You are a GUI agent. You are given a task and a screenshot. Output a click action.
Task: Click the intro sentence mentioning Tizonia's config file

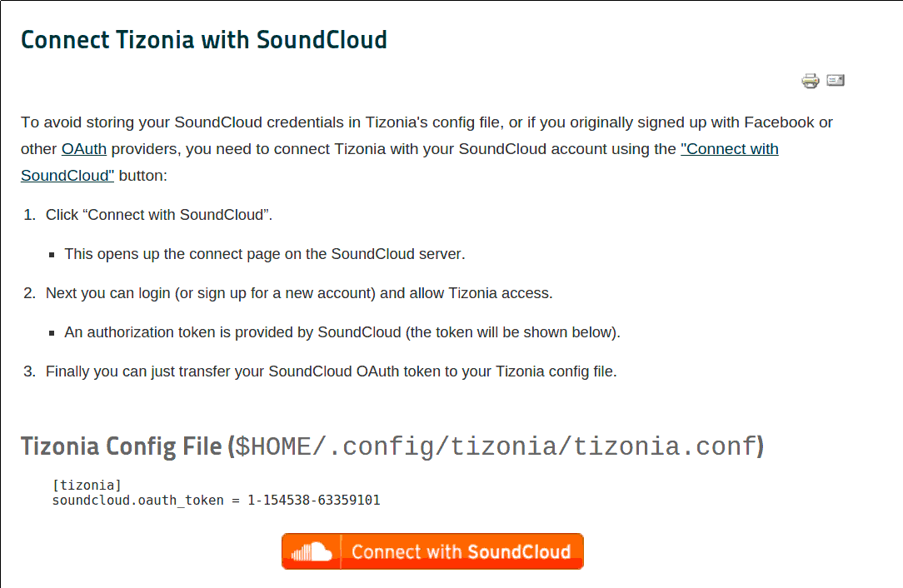tap(427, 148)
